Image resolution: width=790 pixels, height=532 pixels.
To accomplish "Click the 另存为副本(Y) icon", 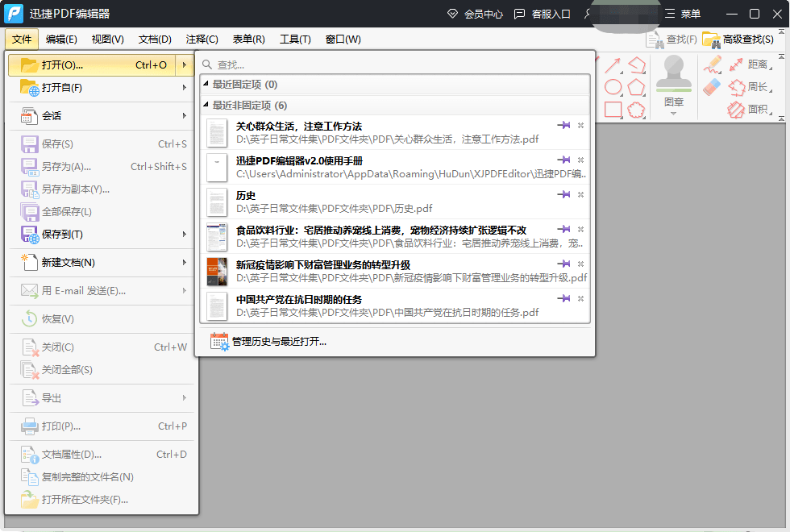I will pyautogui.click(x=29, y=189).
